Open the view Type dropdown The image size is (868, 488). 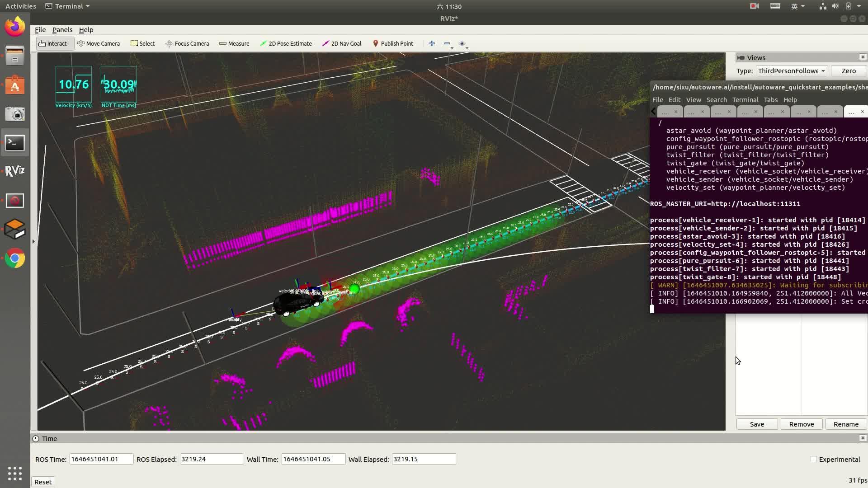tap(792, 71)
